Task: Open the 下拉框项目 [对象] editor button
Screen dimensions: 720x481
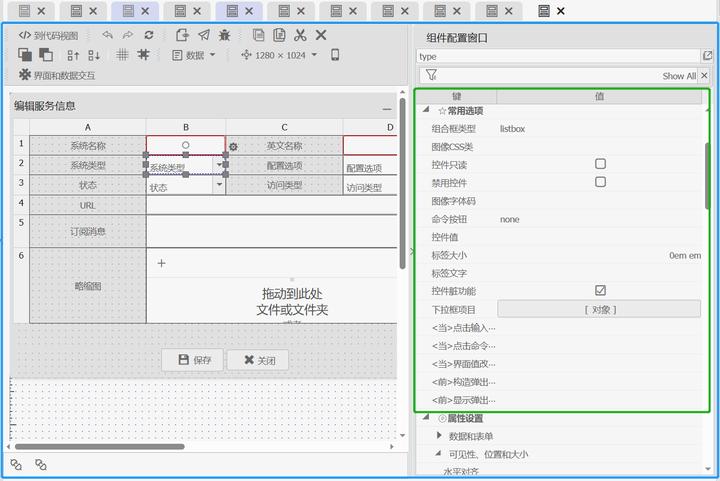Action: (599, 309)
